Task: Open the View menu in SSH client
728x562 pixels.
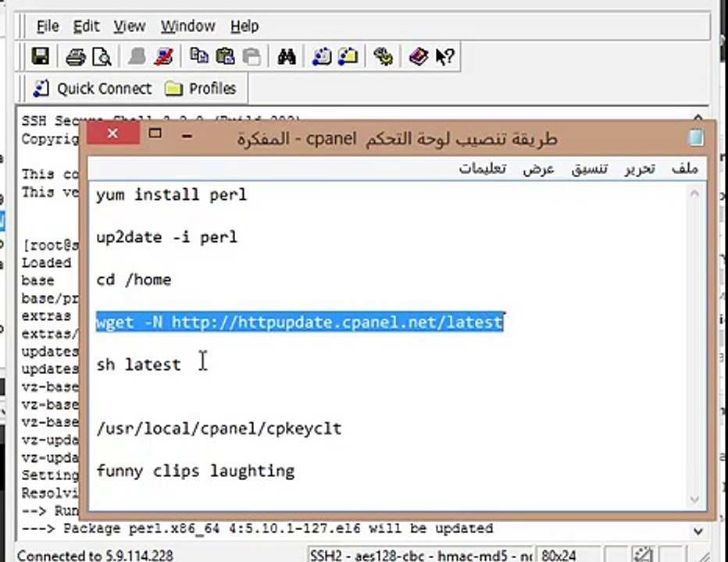Action: pos(130,26)
